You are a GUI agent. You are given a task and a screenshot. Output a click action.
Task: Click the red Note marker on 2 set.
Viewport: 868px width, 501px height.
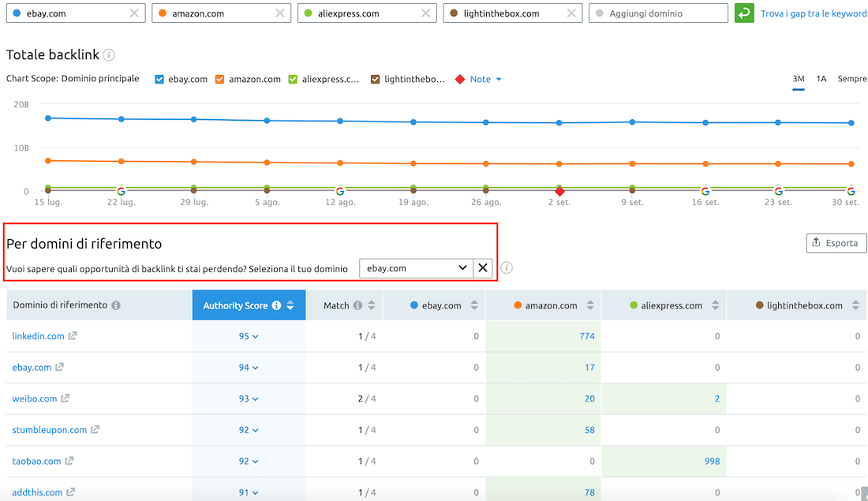point(559,190)
